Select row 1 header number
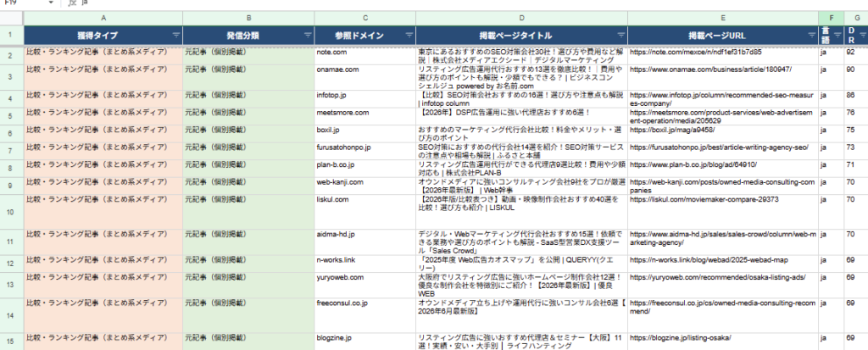Screen dimensions: 868x350 point(12,36)
